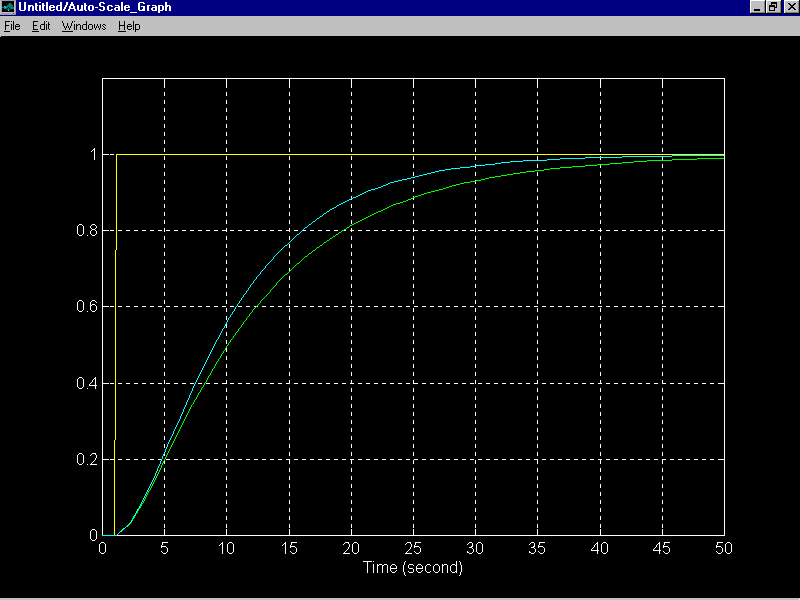The image size is (800, 600).
Task: Select the x-axis tick label 25
Action: (x=413, y=548)
